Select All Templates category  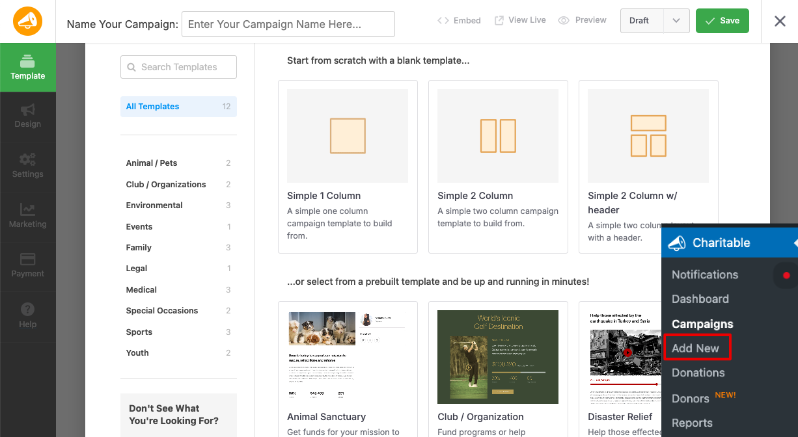click(179, 106)
